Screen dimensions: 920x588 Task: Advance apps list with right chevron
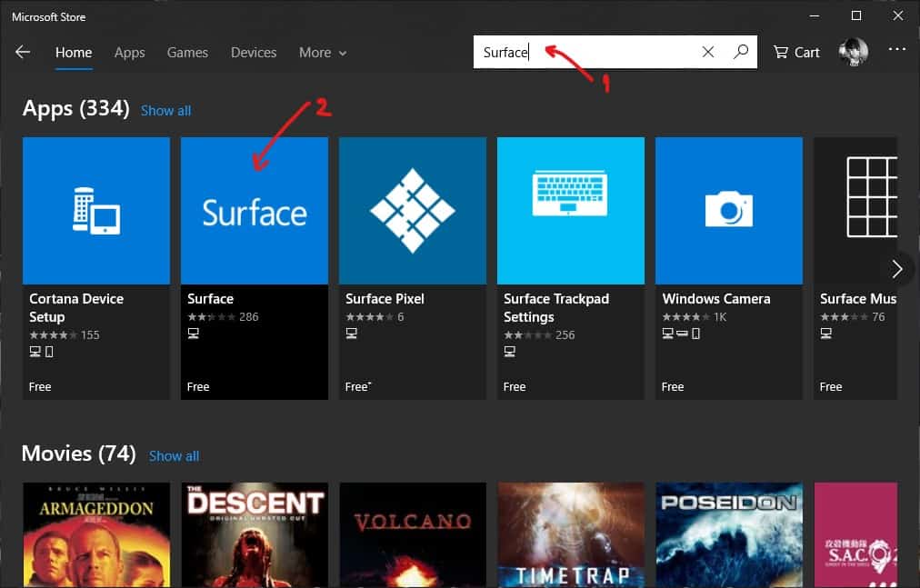[x=896, y=269]
